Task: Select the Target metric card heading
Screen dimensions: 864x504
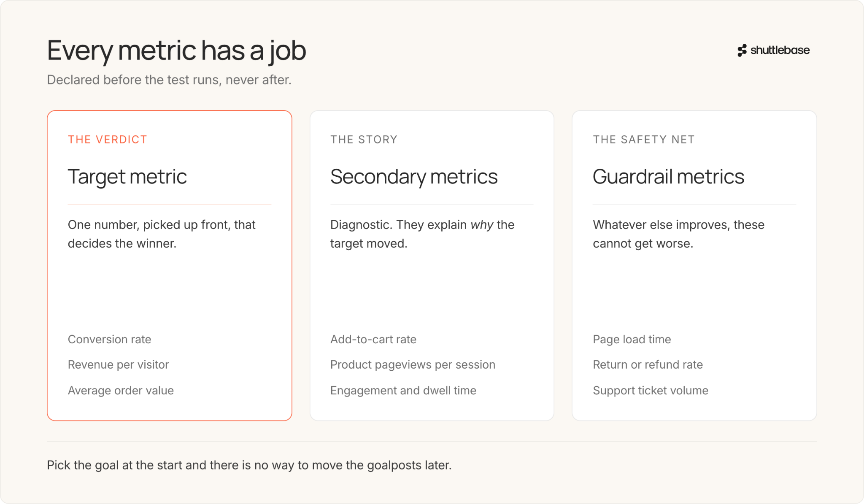Action: [x=127, y=177]
